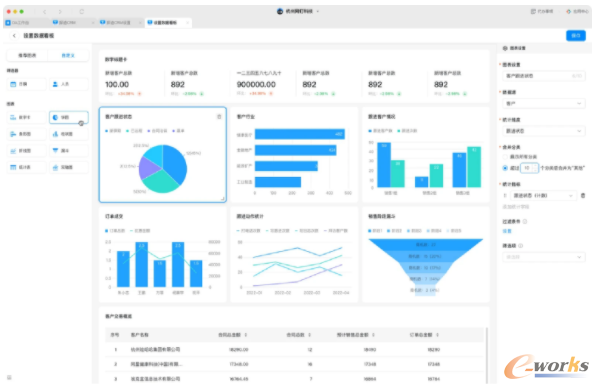
Task: Select the dual-axis chart type
Action: pyautogui.click(x=69, y=167)
